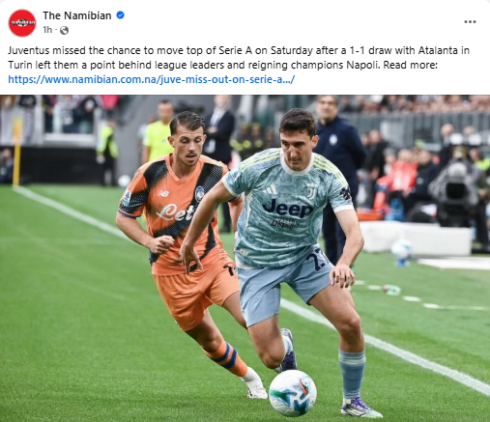Click the TV camera beside the pitch
The height and width of the screenshot is (422, 490).
click(x=457, y=187)
